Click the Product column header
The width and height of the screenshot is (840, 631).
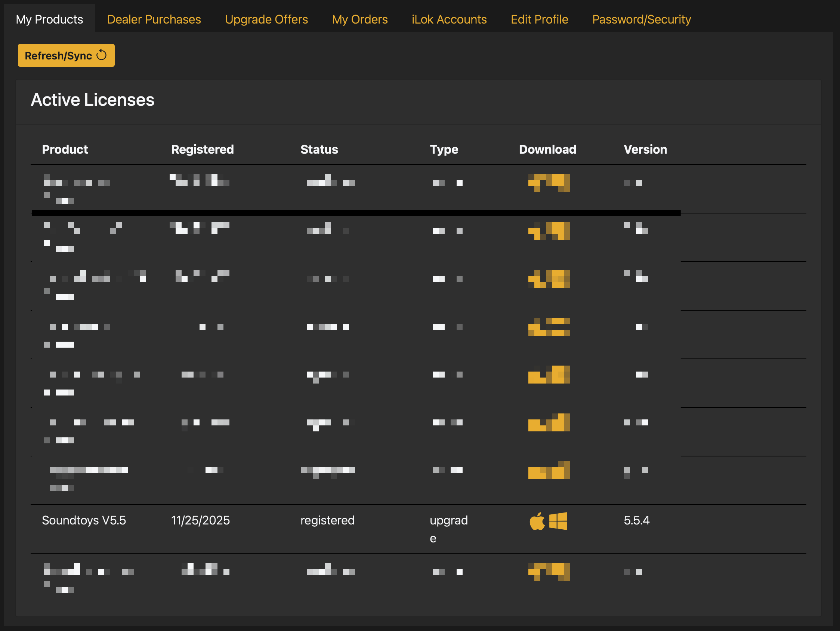click(65, 149)
